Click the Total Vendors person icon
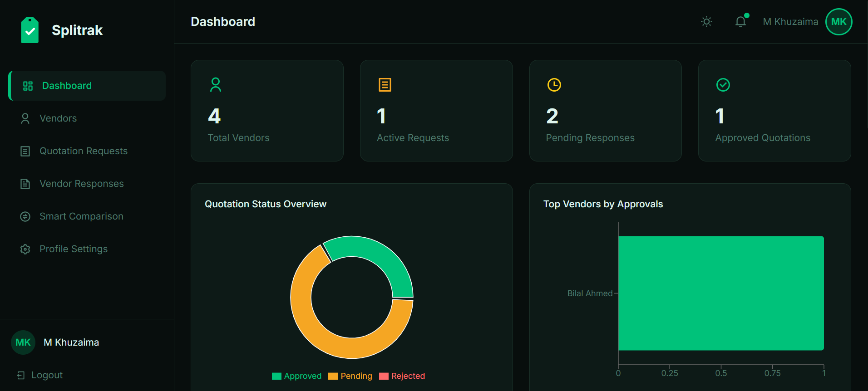Screen dimensions: 868x391 coord(216,85)
